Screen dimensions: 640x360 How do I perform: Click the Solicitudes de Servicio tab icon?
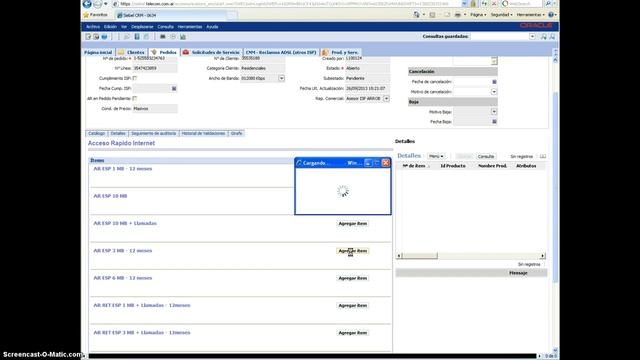tap(186, 52)
